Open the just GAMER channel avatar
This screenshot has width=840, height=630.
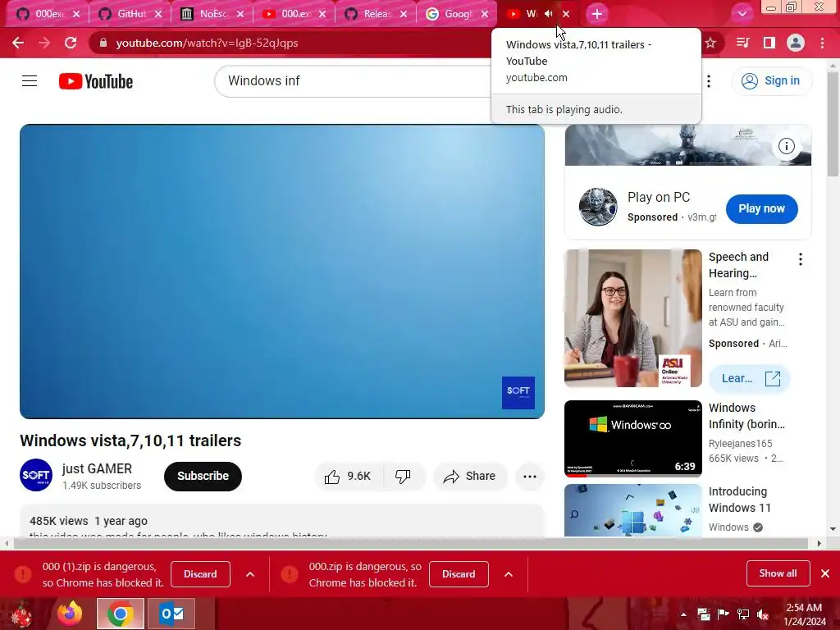36,475
